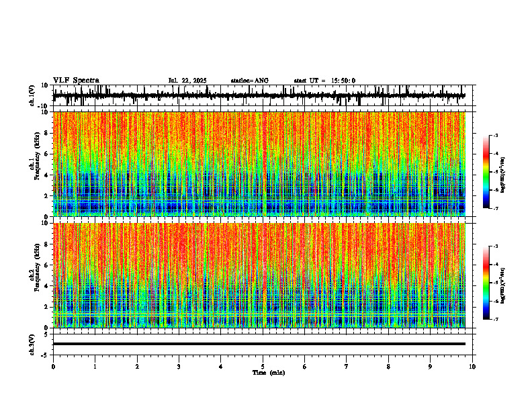Image resolution: width=532 pixels, height=411 pixels.
Task: Click the ch.2 spectrogram plot area
Action: click(259, 275)
